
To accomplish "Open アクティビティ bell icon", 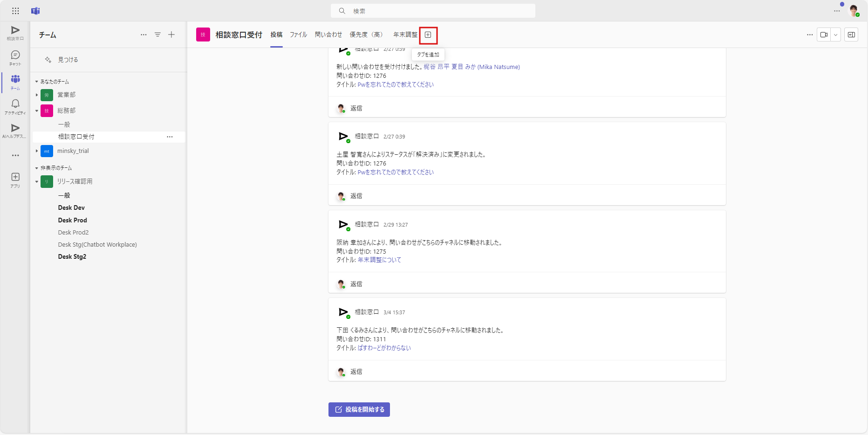I will 15,106.
